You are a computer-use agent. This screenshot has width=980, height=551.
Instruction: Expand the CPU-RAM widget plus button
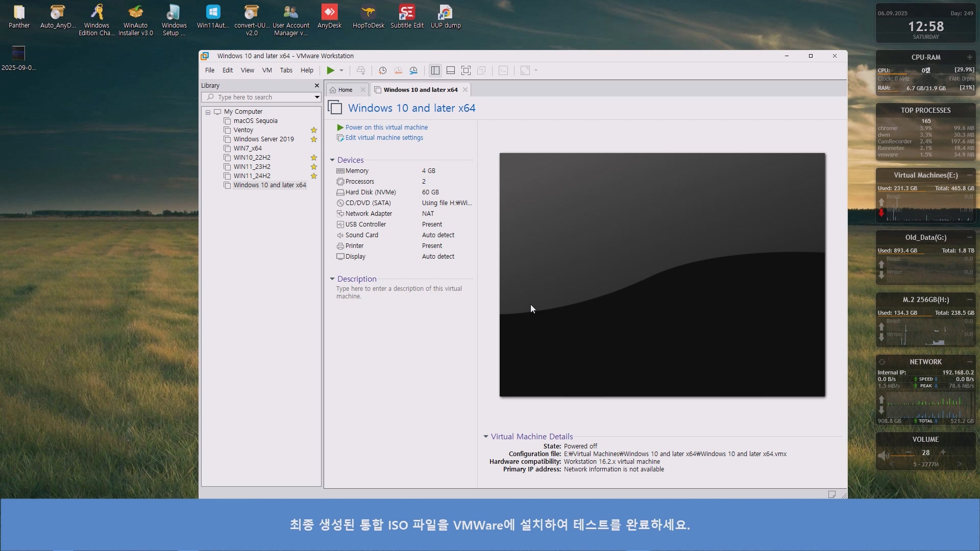[969, 57]
